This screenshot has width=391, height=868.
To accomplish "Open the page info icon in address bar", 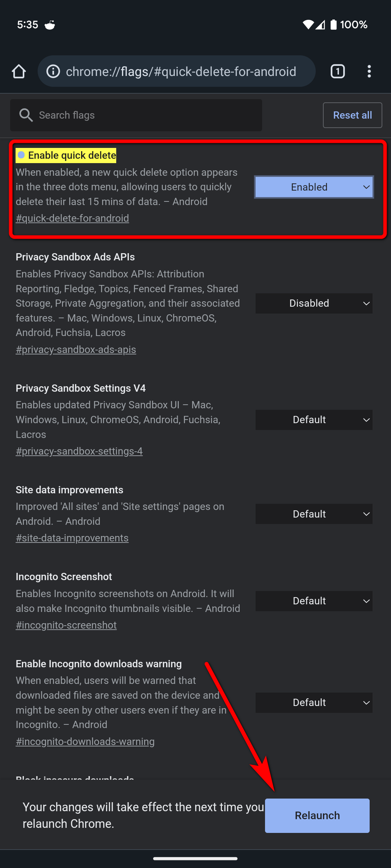I will pos(53,71).
